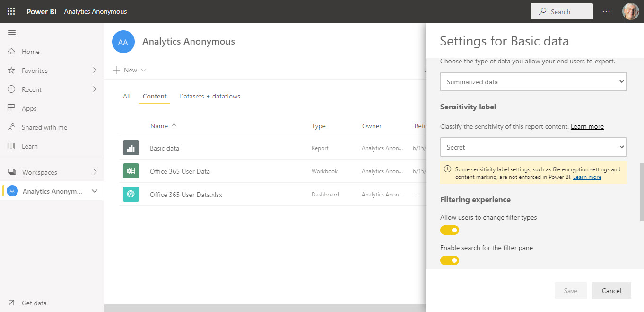Click the Workspaces icon in sidebar
Screen dimensions: 644x312
(x=12, y=172)
